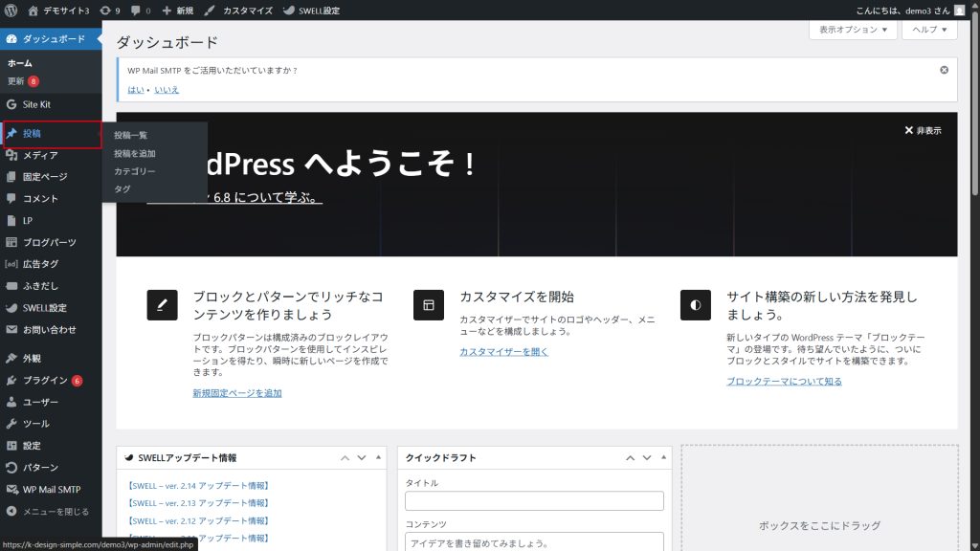Hide the welcome panel with 非表示
This screenshot has width=980, height=551.
point(922,130)
